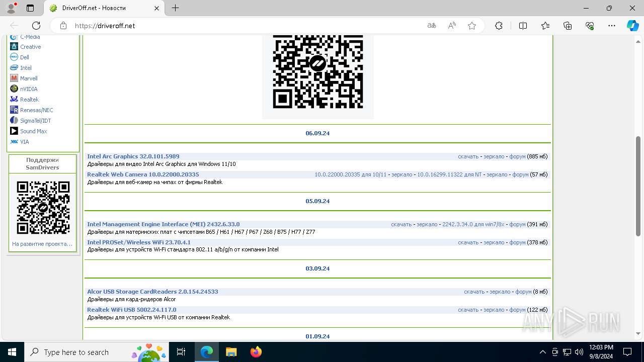Click 'зеркало' for Intel Arc Graphics
Image resolution: width=644 pixels, height=362 pixels.
click(494, 156)
